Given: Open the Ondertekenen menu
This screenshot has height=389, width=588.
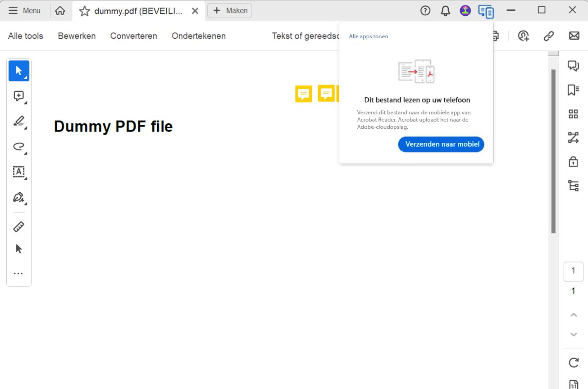Looking at the screenshot, I should coord(199,36).
